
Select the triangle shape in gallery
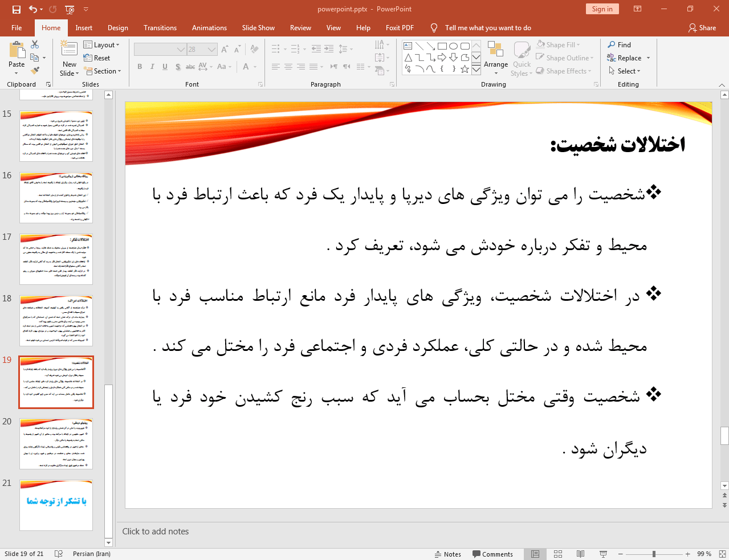[408, 58]
